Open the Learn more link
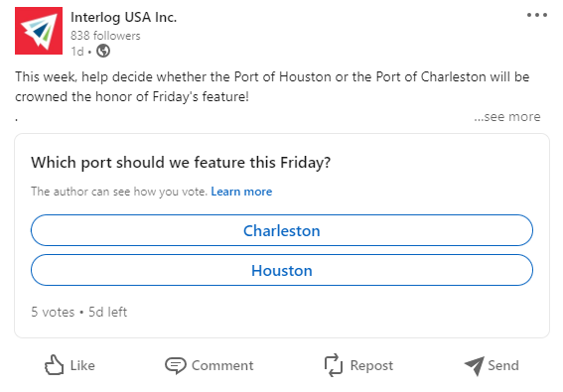Screen dimensions: 563x392 point(241,192)
